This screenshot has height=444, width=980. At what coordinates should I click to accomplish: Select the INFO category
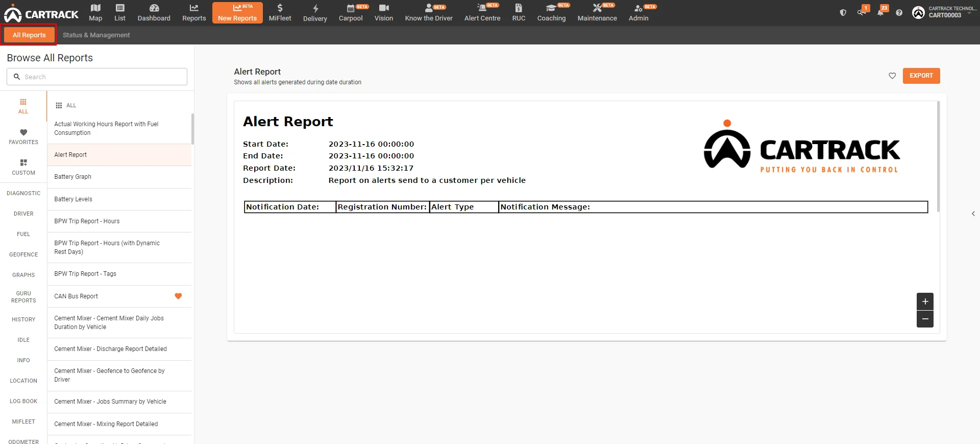click(x=23, y=360)
